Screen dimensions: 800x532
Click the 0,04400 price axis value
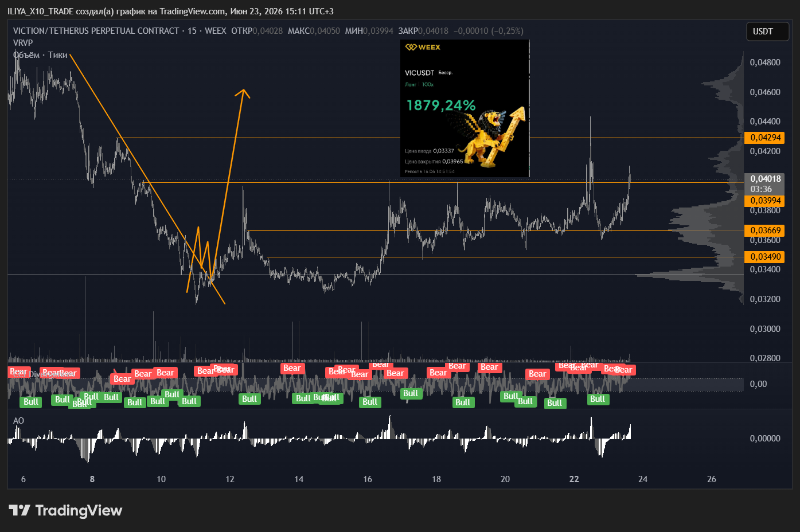(x=765, y=122)
